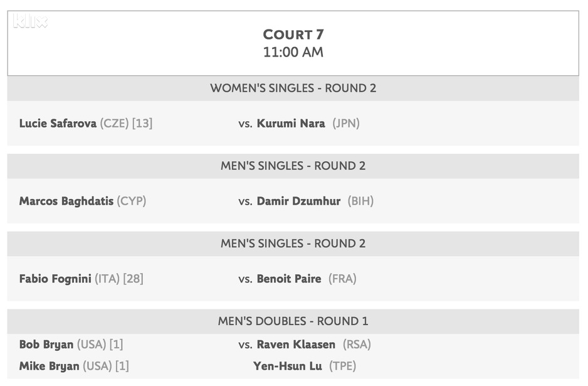Click the klix watermark logo
This screenshot has height=386, width=588.
[x=30, y=22]
